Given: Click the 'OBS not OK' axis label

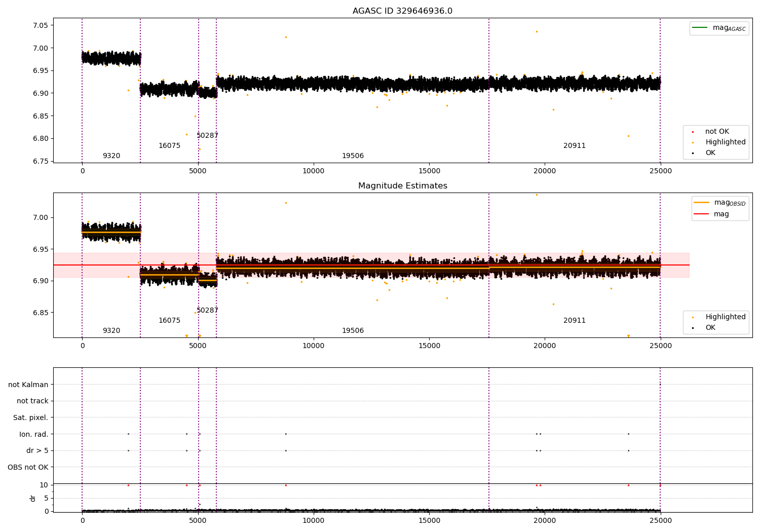Looking at the screenshot, I should pos(28,467).
